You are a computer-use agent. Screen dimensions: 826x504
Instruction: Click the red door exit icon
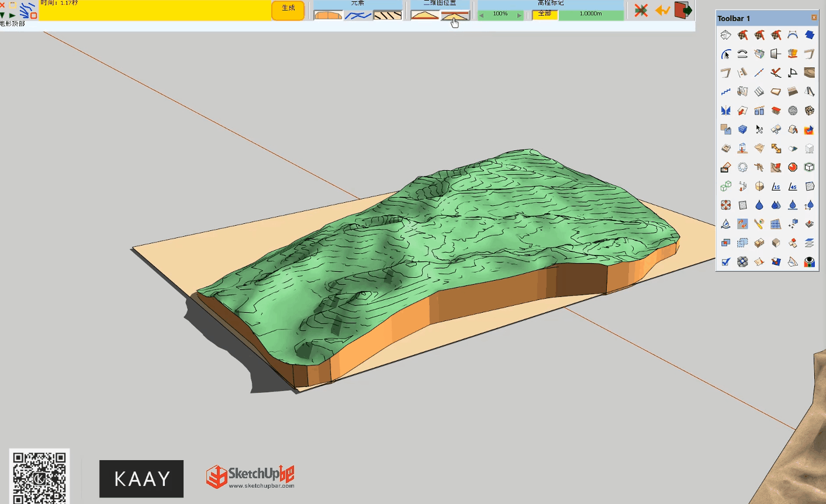[x=683, y=10]
